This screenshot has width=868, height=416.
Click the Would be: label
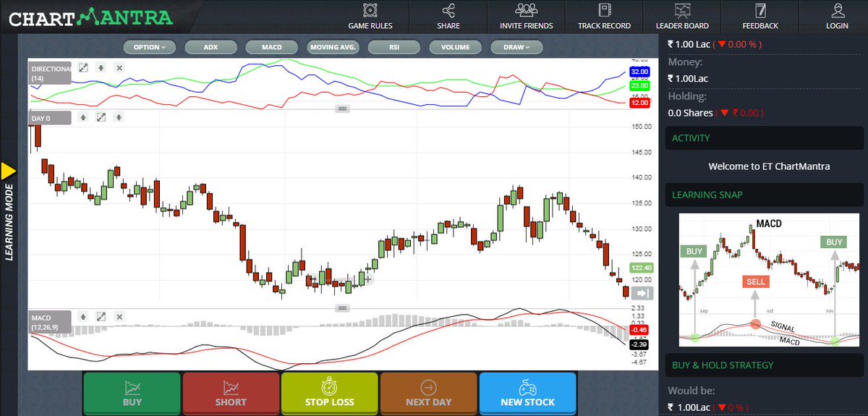point(690,391)
